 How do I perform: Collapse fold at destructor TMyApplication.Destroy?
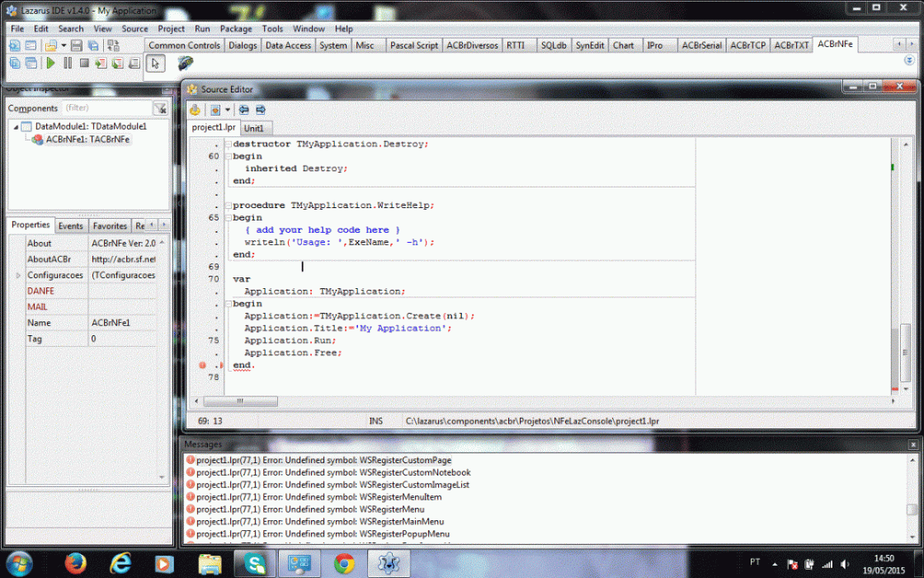228,144
